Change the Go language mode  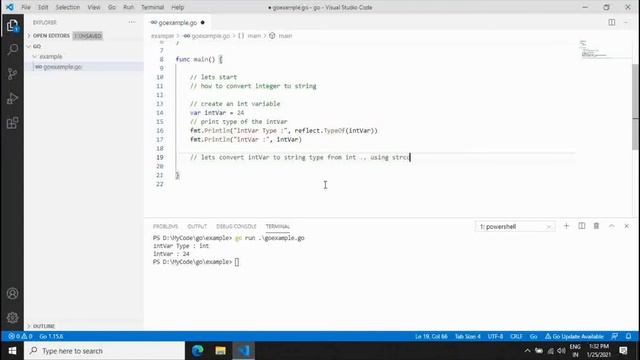pos(533,336)
